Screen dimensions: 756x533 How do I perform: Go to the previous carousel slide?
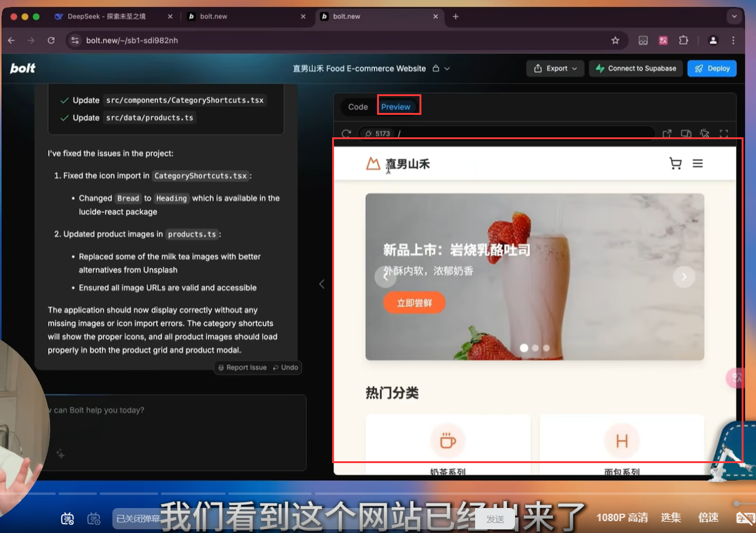(x=385, y=276)
